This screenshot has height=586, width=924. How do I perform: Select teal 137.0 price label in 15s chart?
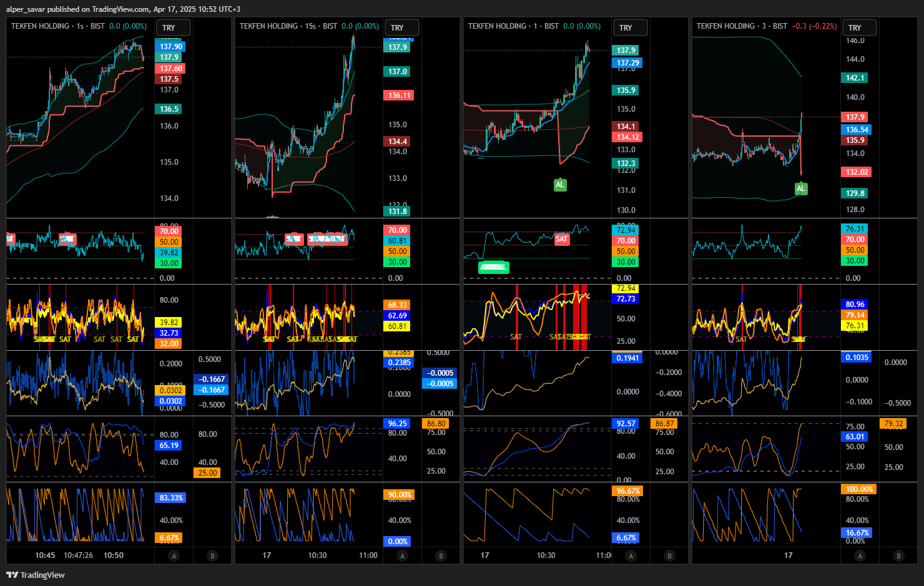397,72
